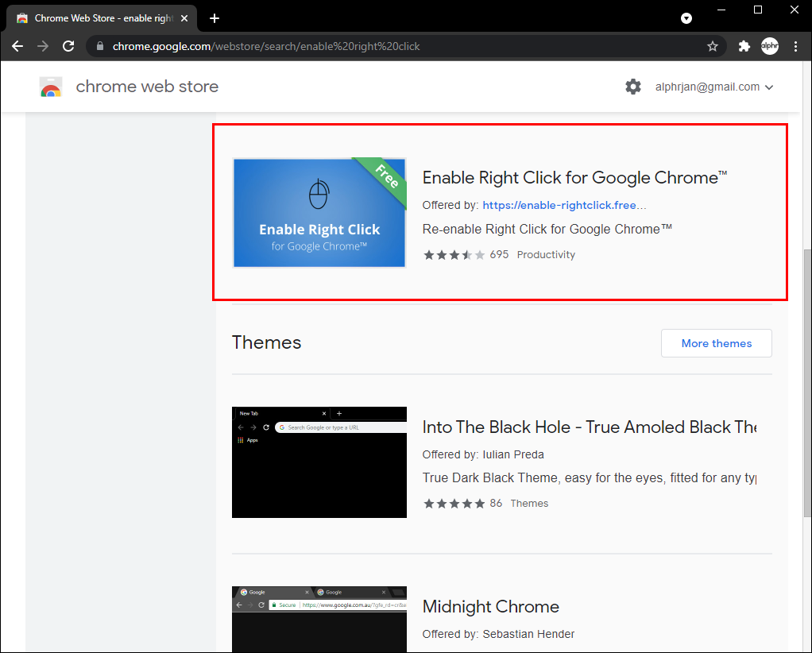
Task: Click the 'True Dark Black Theme' description
Action: [x=590, y=477]
